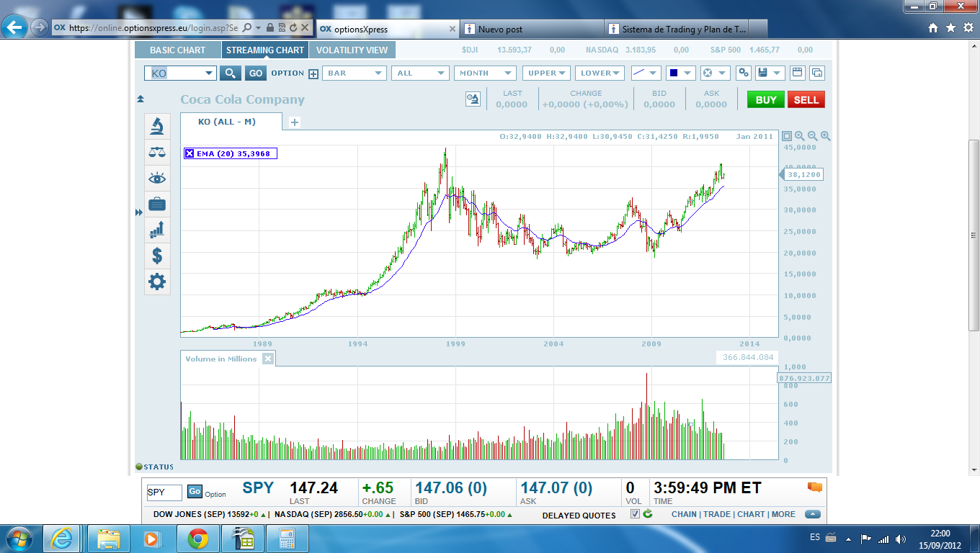
Task: Click the Option link beside Go
Action: coord(215,495)
